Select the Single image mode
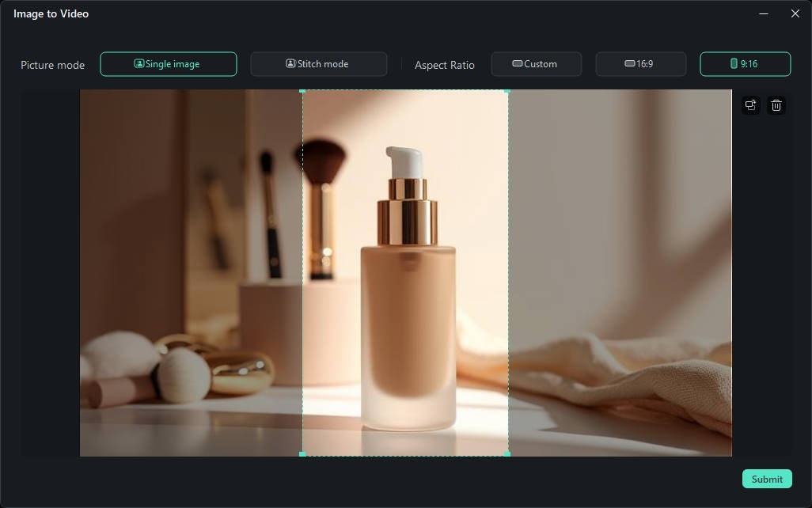The height and width of the screenshot is (508, 812). point(169,64)
